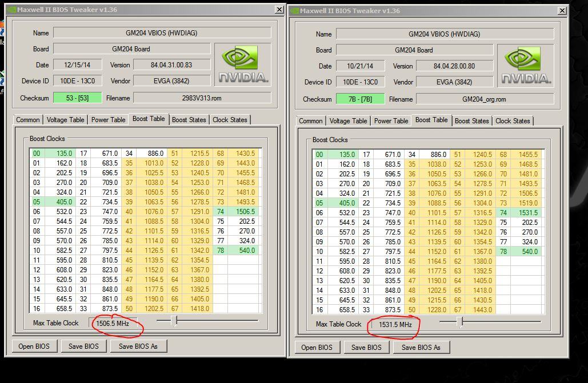Select cell 135.0 at index 00, left table

click(x=60, y=154)
